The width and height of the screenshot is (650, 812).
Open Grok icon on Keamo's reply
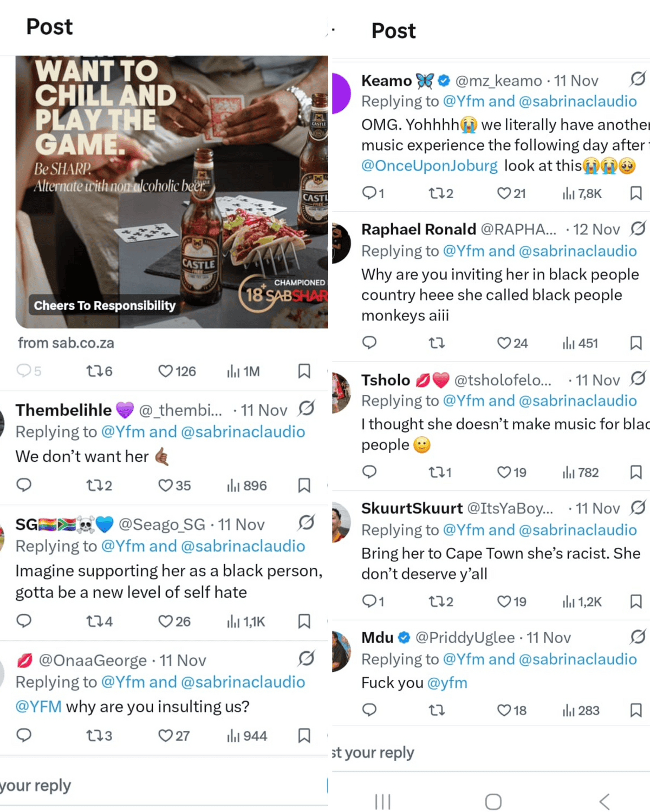pyautogui.click(x=638, y=78)
